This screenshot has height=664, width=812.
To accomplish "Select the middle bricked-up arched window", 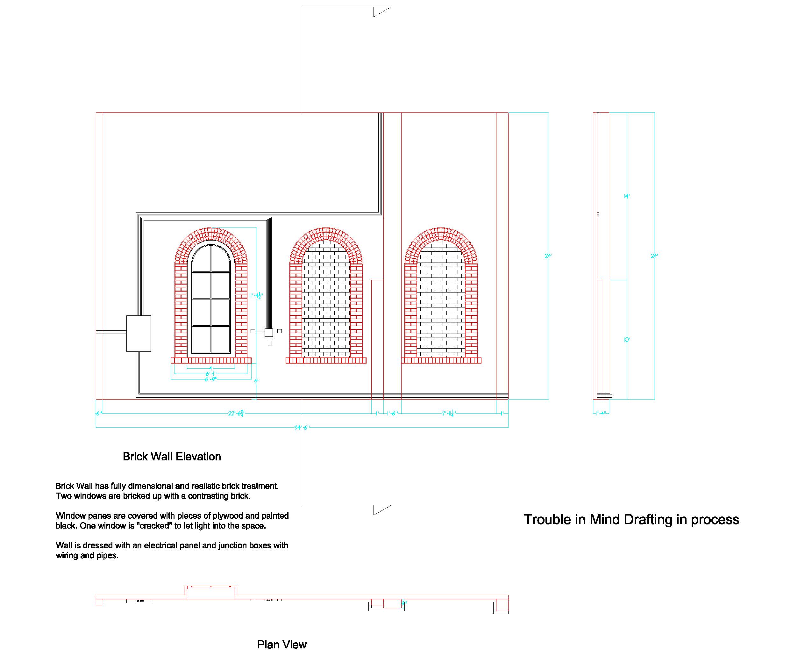I will point(326,298).
